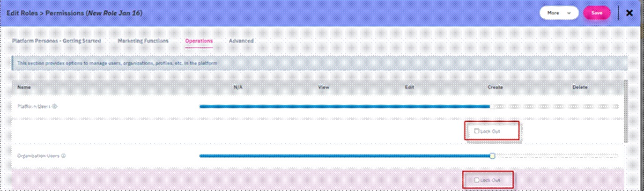The height and width of the screenshot is (191, 644).
Task: Open the More dropdown menu
Action: 558,13
